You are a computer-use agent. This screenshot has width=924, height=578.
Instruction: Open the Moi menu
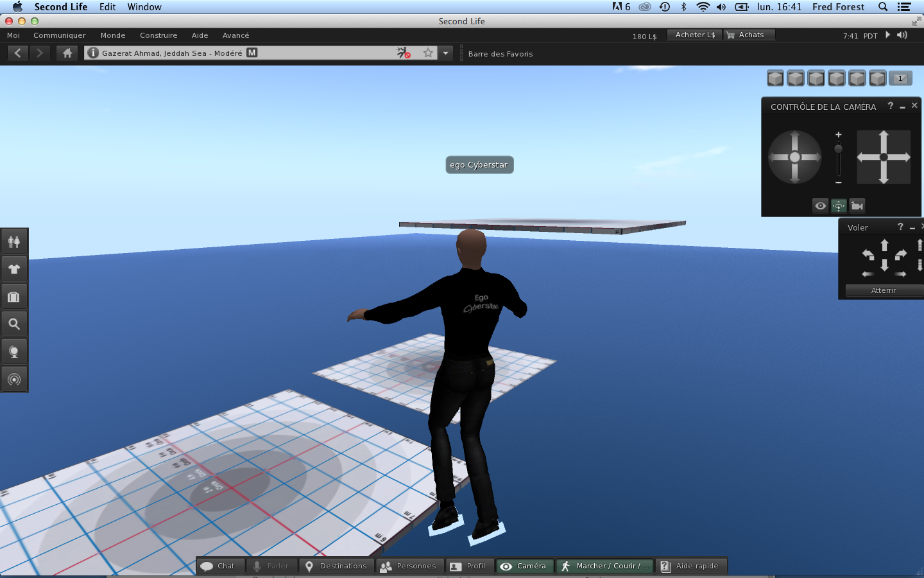click(x=13, y=35)
